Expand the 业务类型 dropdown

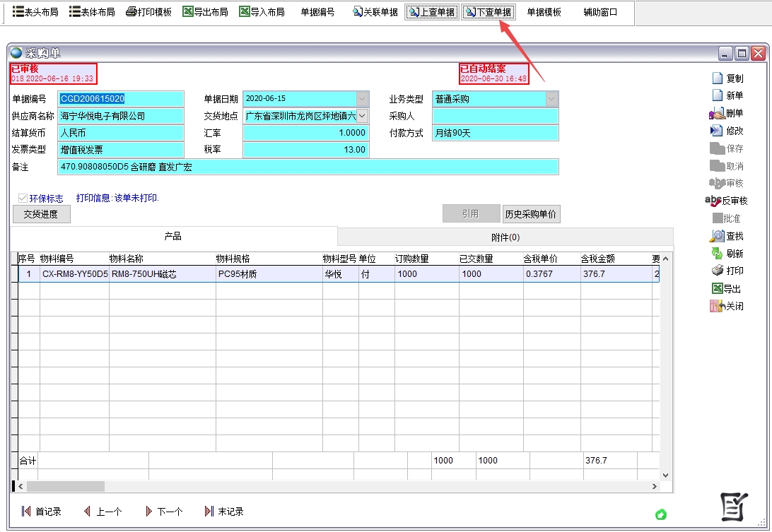(551, 99)
